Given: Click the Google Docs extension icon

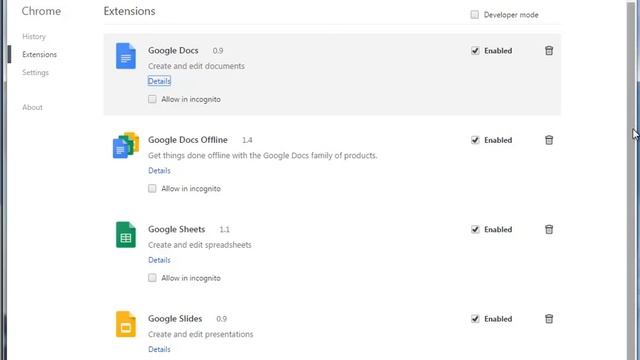Looking at the screenshot, I should point(126,56).
